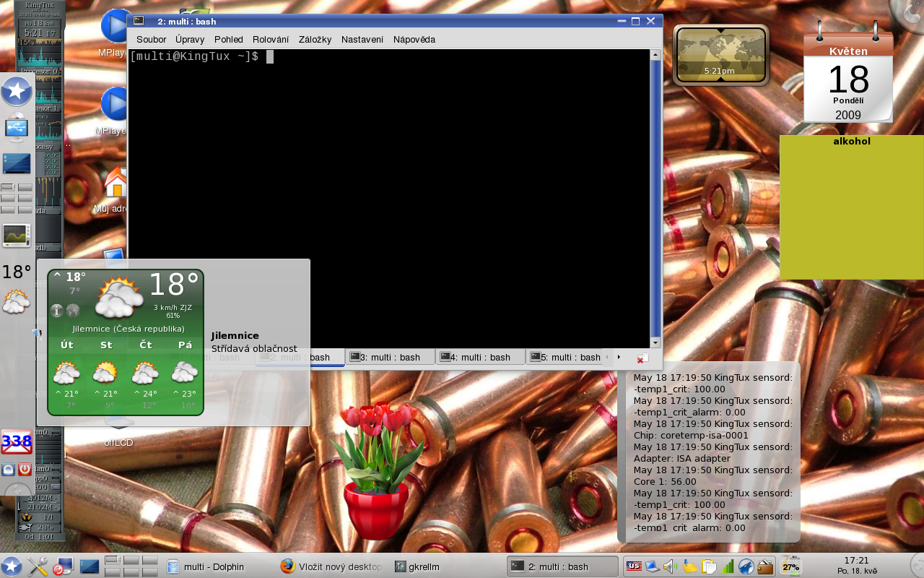This screenshot has height=578, width=924.
Task: Click laptop display icon in system tray
Action: click(x=653, y=566)
